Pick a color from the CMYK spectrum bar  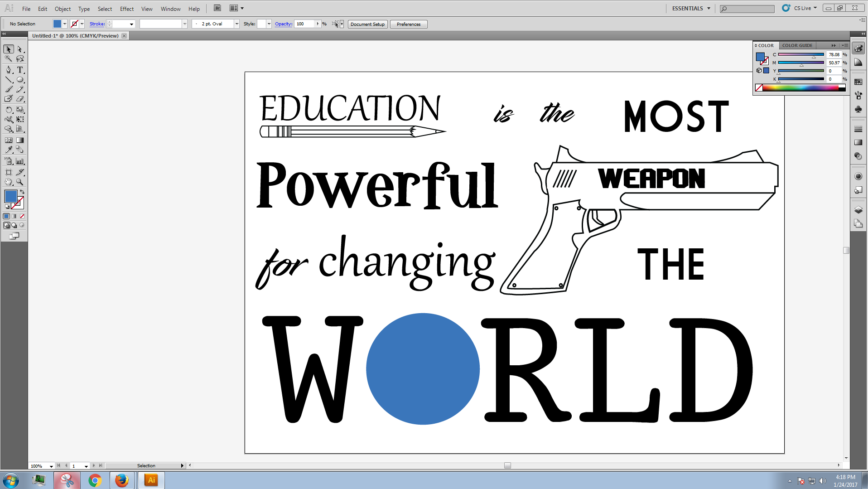(x=800, y=88)
